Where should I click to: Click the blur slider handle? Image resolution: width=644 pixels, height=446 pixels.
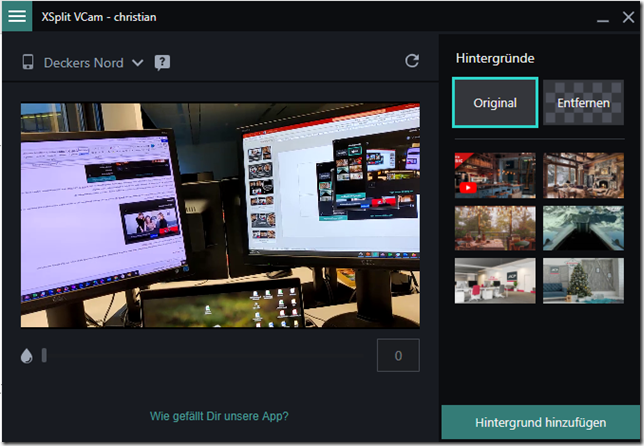(44, 355)
